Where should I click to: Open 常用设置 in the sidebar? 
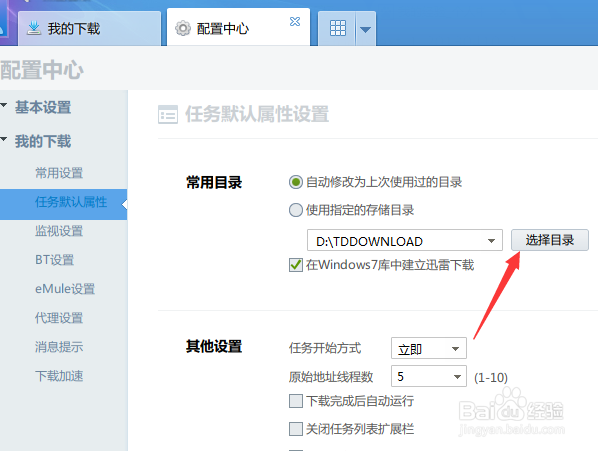point(59,173)
